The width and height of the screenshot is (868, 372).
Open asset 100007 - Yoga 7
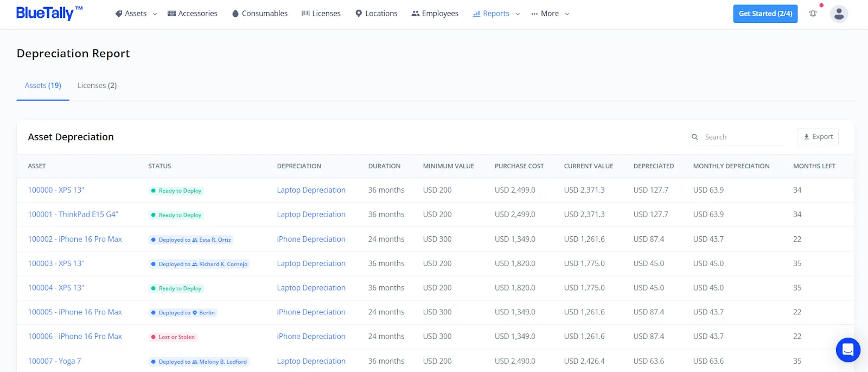tap(54, 361)
